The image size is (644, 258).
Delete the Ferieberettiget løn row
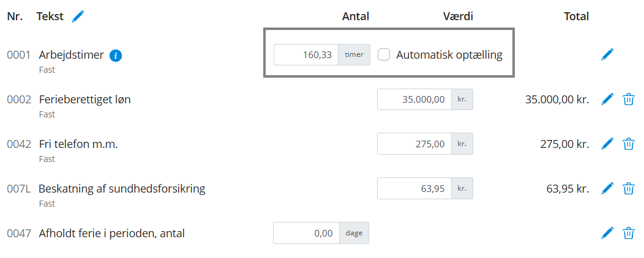click(x=628, y=99)
